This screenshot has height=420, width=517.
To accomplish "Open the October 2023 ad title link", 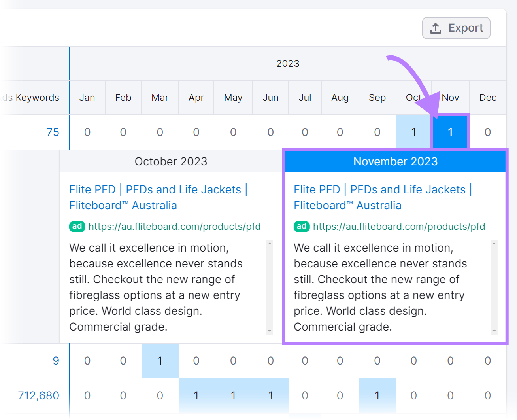I will click(x=158, y=197).
